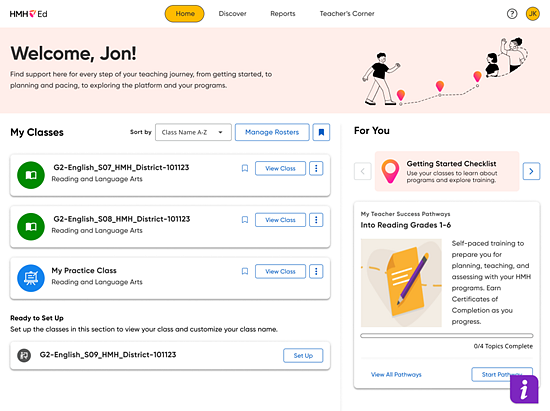The width and height of the screenshot is (550, 411).
Task: Open the JK user avatar menu
Action: click(x=532, y=14)
